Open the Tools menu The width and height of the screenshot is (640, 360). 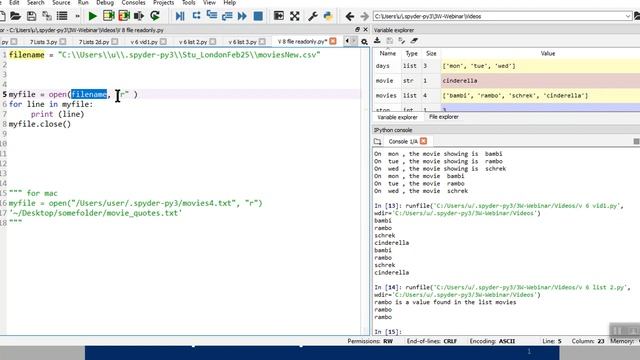[x=188, y=2]
